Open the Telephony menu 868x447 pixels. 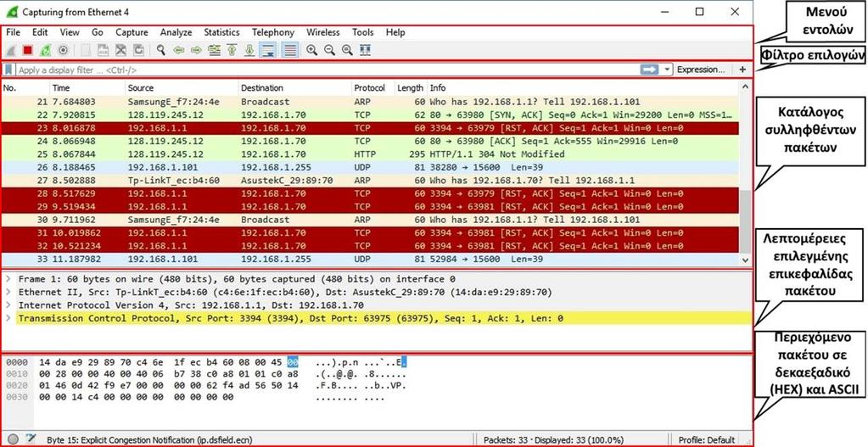click(273, 32)
